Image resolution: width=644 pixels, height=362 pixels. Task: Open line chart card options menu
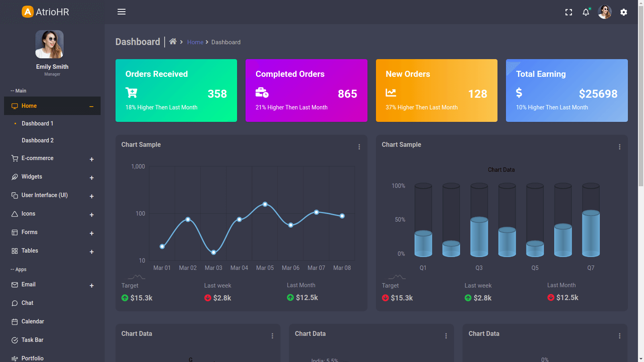pyautogui.click(x=359, y=147)
